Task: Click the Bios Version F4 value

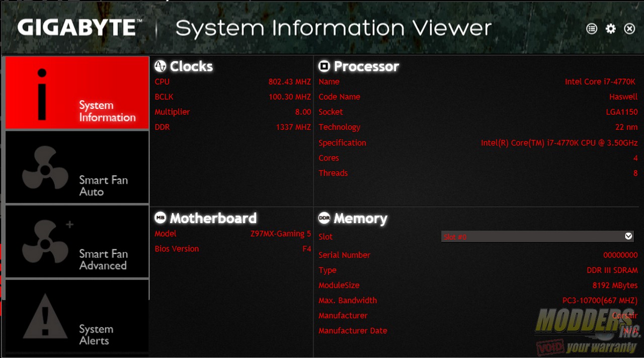Action: [307, 248]
